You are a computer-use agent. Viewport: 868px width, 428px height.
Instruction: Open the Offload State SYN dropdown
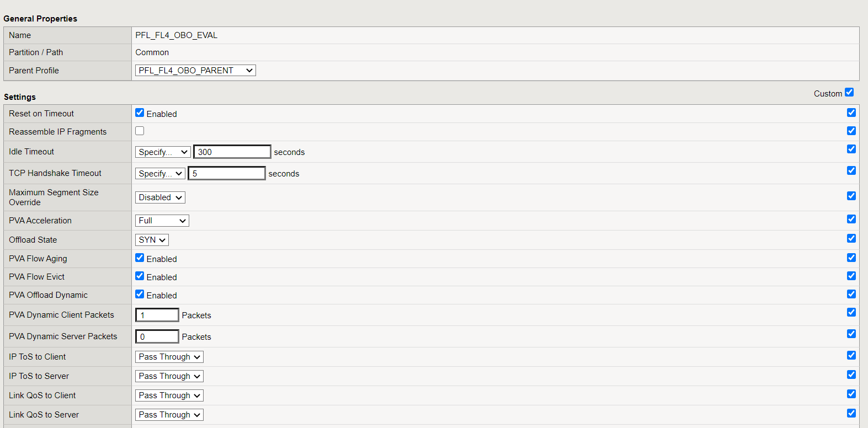point(152,240)
